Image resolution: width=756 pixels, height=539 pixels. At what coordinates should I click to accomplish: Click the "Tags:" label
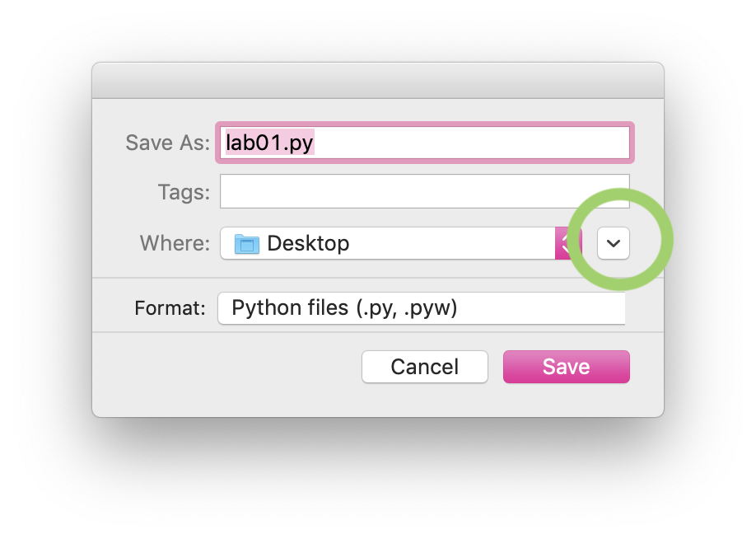coord(184,193)
